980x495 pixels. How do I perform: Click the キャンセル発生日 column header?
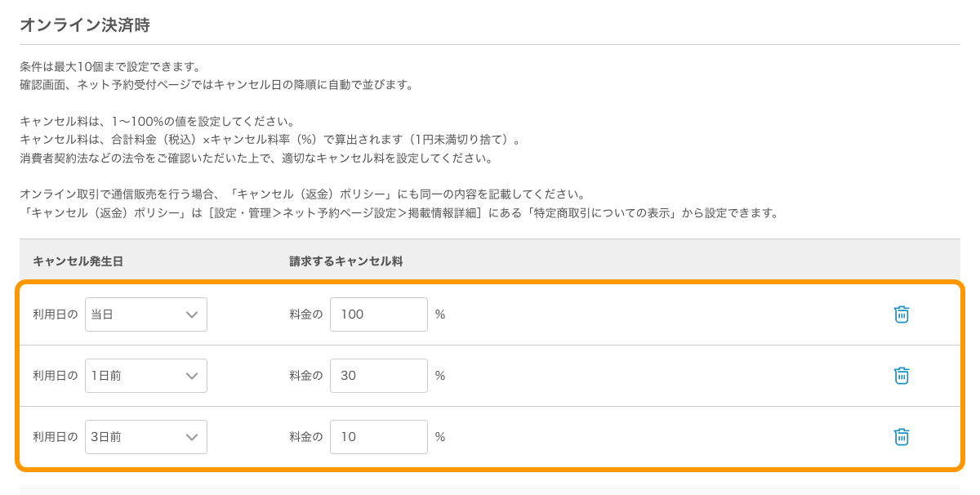pos(78,261)
